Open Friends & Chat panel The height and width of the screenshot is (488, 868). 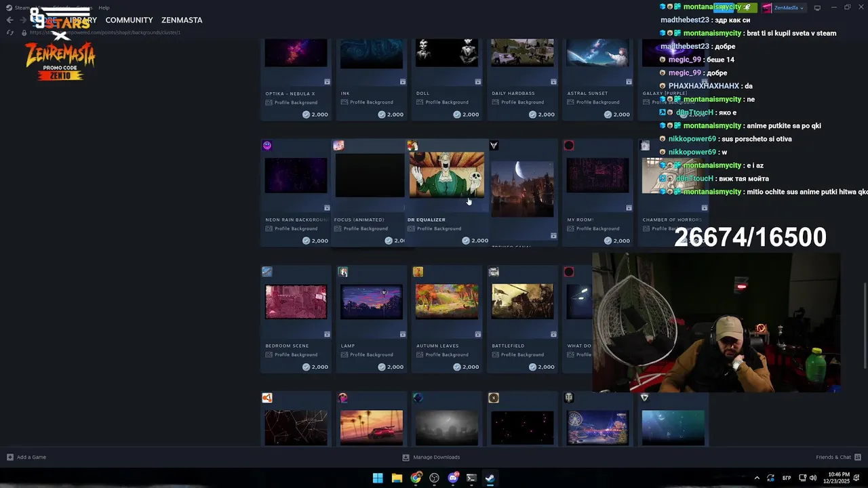point(838,457)
